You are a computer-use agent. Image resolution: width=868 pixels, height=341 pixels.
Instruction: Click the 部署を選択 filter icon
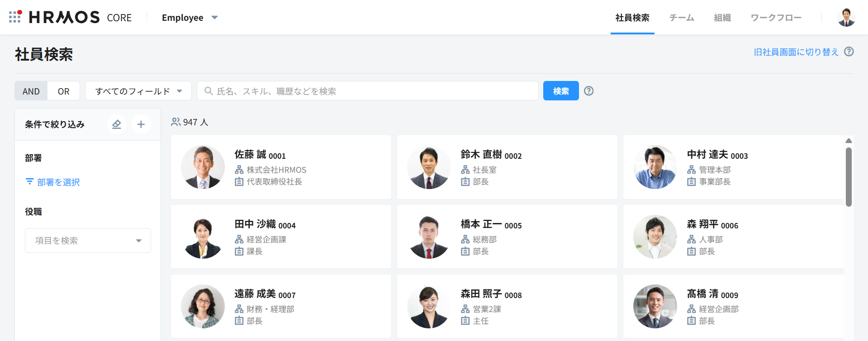[x=30, y=182]
